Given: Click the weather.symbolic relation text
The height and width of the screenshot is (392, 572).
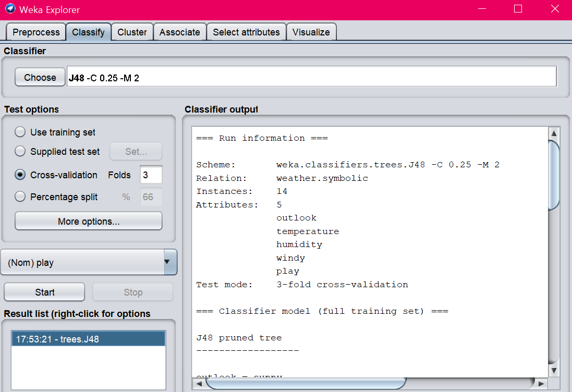Looking at the screenshot, I should tap(322, 178).
